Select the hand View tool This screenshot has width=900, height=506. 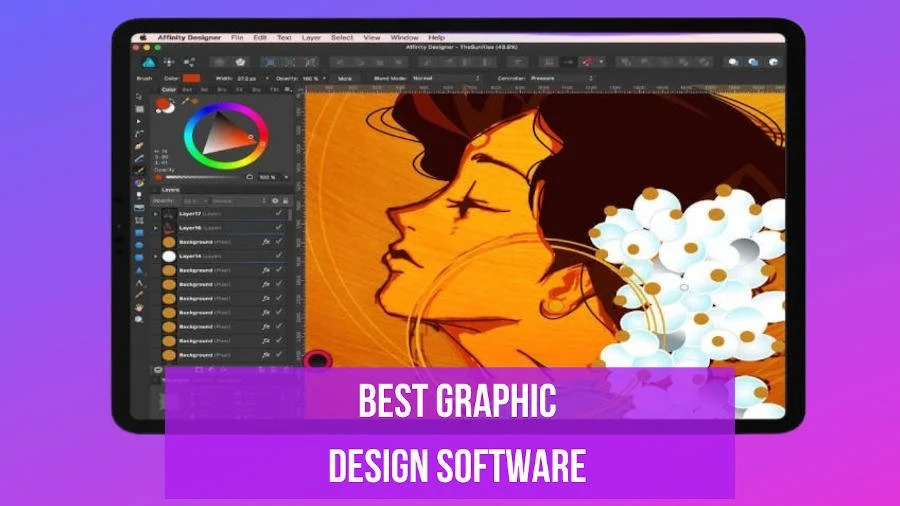(139, 308)
